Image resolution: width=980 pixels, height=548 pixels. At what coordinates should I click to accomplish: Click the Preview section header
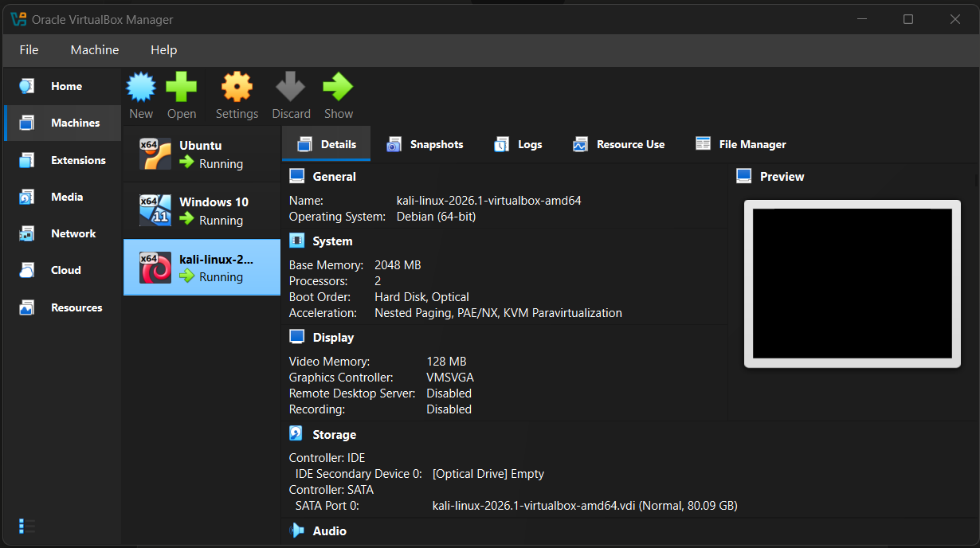pos(782,176)
